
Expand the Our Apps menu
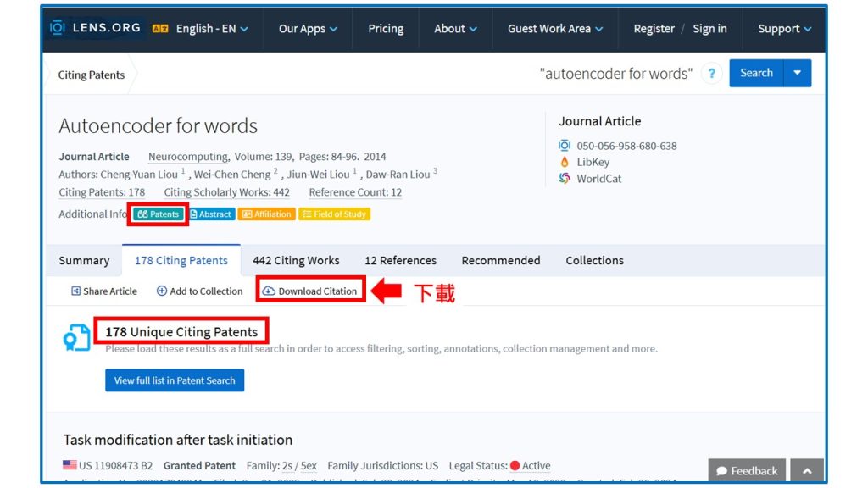[x=308, y=29]
